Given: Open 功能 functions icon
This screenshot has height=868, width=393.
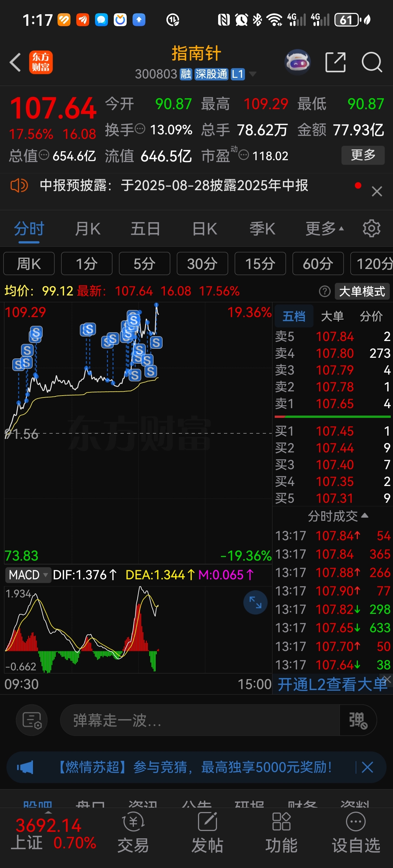Looking at the screenshot, I should 281,833.
